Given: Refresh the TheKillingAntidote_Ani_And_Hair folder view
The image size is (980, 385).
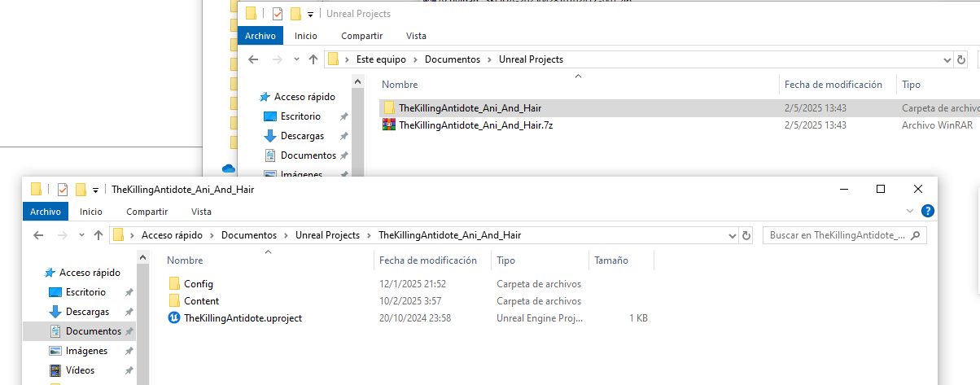Looking at the screenshot, I should coord(746,235).
